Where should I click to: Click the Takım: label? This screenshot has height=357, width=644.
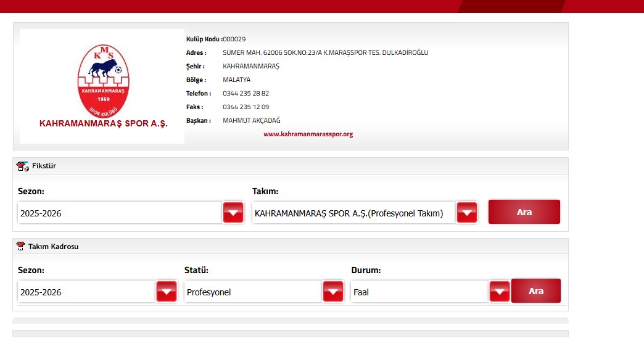pyautogui.click(x=265, y=191)
